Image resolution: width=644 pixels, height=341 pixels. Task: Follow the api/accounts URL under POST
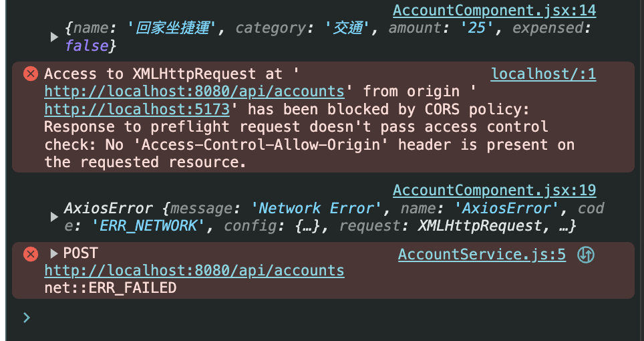[194, 271]
